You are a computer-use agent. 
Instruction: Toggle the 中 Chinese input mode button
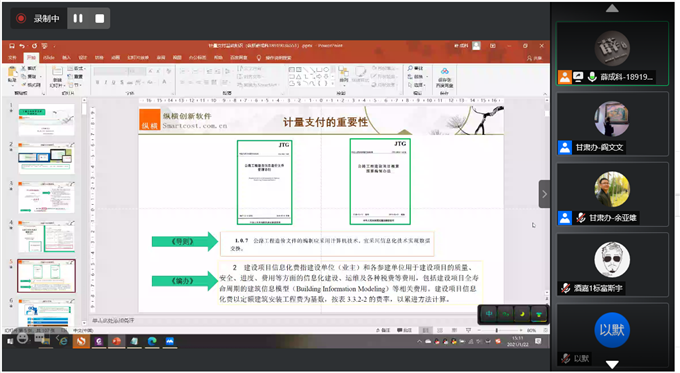coord(489,314)
